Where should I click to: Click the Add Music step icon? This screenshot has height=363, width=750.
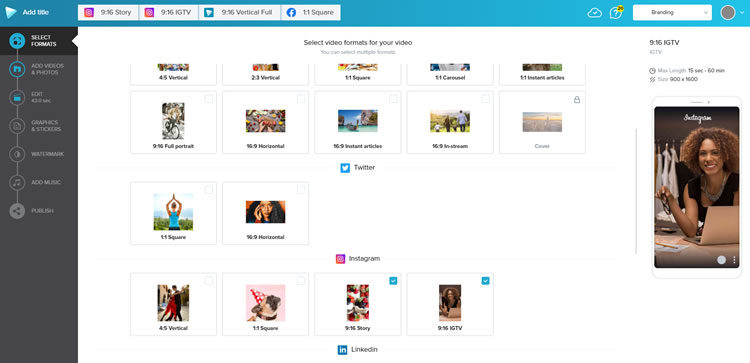point(17,182)
